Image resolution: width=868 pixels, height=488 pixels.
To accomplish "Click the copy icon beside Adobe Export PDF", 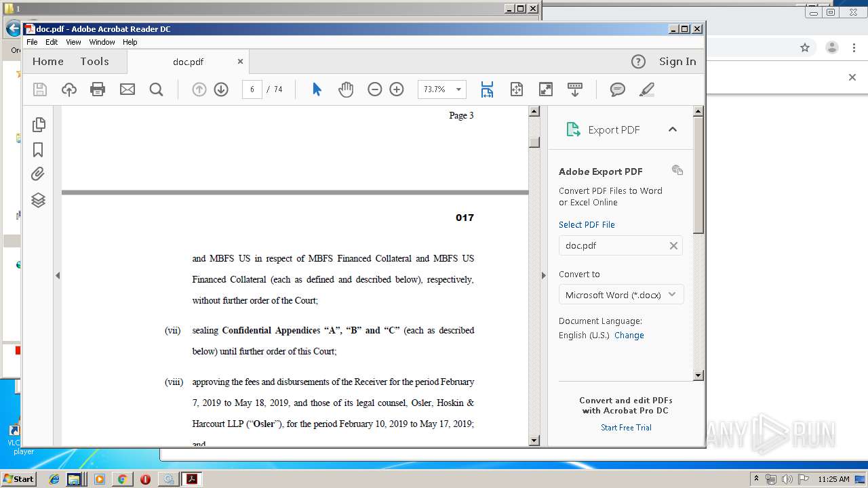I will (x=677, y=170).
